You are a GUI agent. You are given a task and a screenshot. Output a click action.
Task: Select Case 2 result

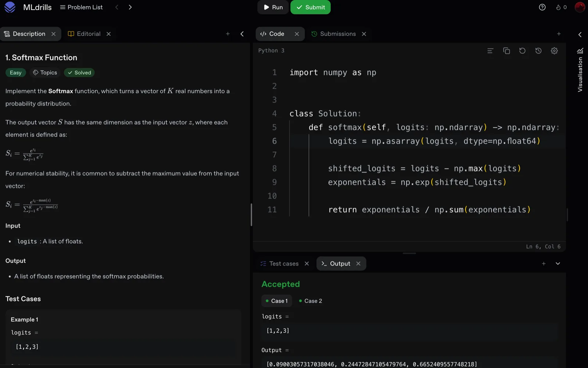point(311,301)
